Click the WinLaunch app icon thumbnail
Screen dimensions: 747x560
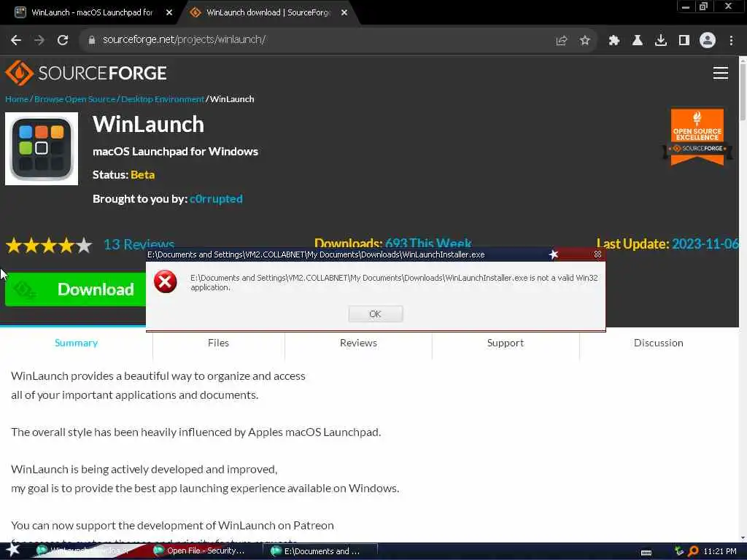click(x=42, y=149)
